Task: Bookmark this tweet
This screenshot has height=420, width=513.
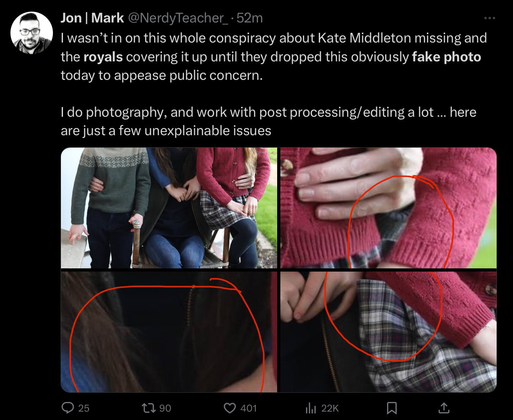Action: [x=392, y=408]
